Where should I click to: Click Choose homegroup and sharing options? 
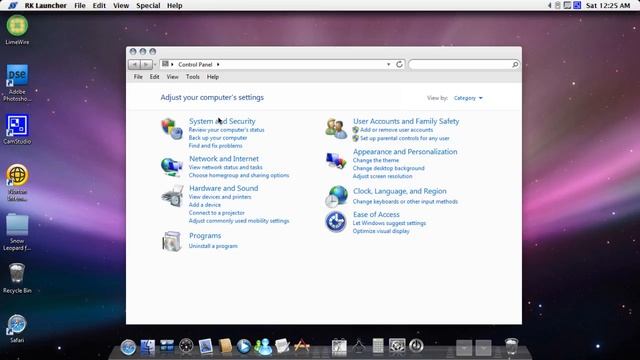pyautogui.click(x=239, y=175)
